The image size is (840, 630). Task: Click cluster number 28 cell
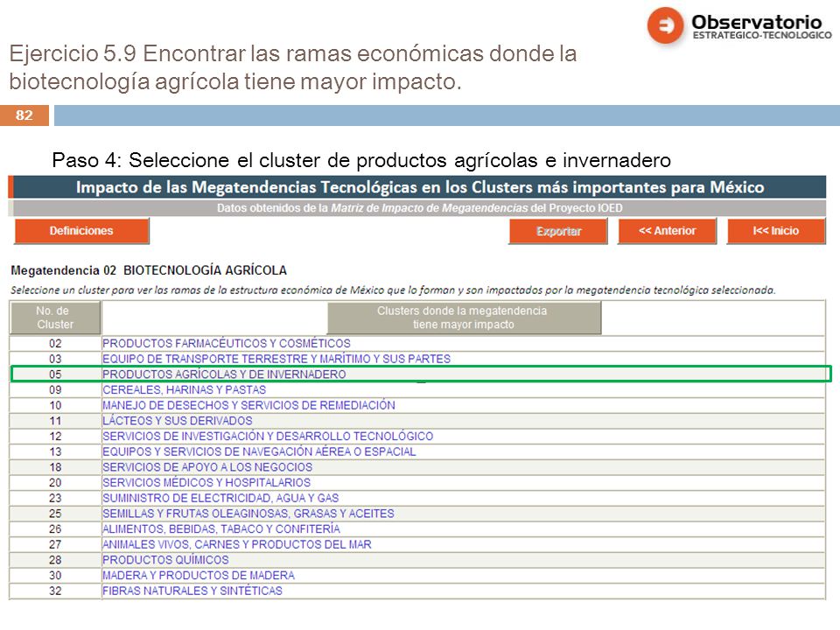[x=55, y=560]
